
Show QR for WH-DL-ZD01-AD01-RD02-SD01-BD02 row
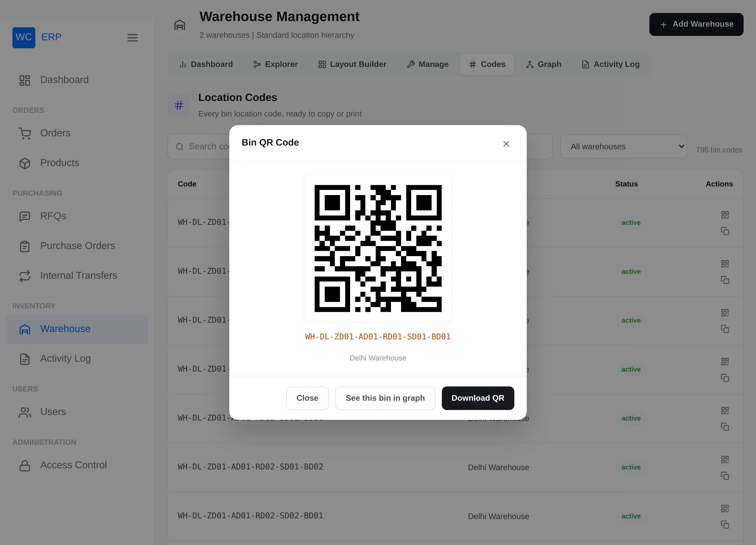(725, 460)
